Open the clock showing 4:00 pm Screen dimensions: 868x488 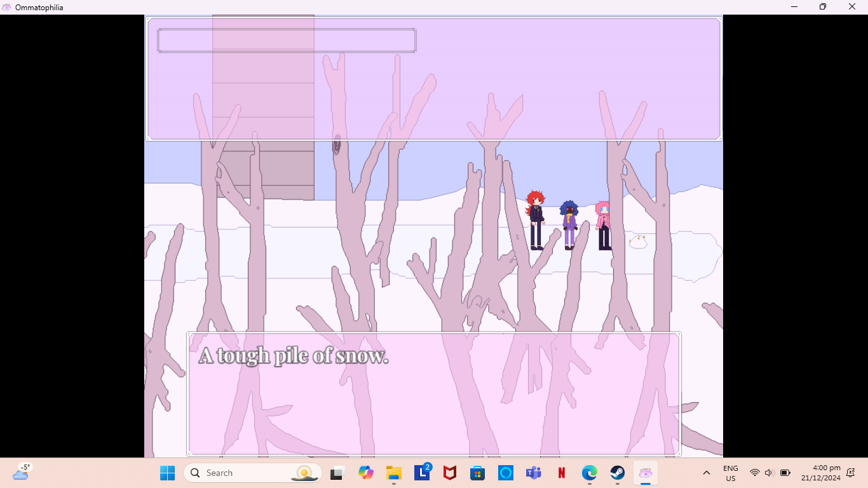(821, 473)
